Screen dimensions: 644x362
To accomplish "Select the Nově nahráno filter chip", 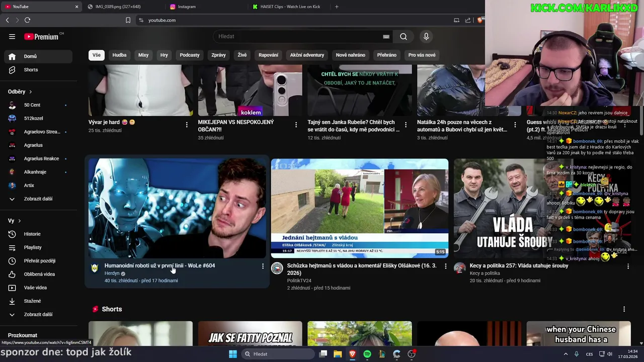I will [x=351, y=55].
